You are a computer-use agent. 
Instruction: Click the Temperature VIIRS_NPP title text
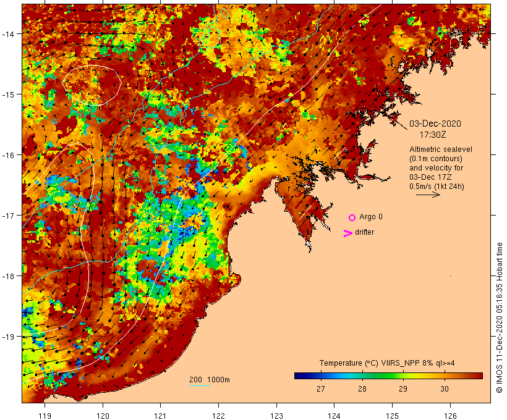click(387, 363)
